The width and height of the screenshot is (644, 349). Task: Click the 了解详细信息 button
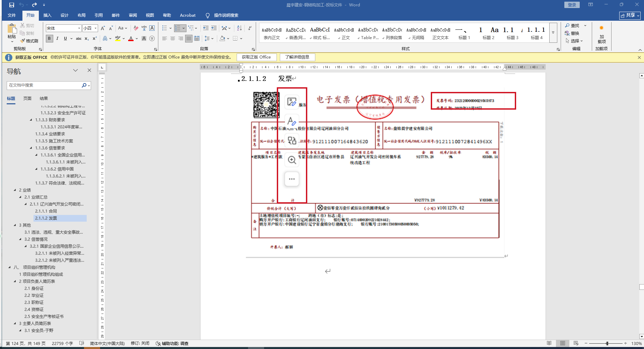tap(297, 57)
